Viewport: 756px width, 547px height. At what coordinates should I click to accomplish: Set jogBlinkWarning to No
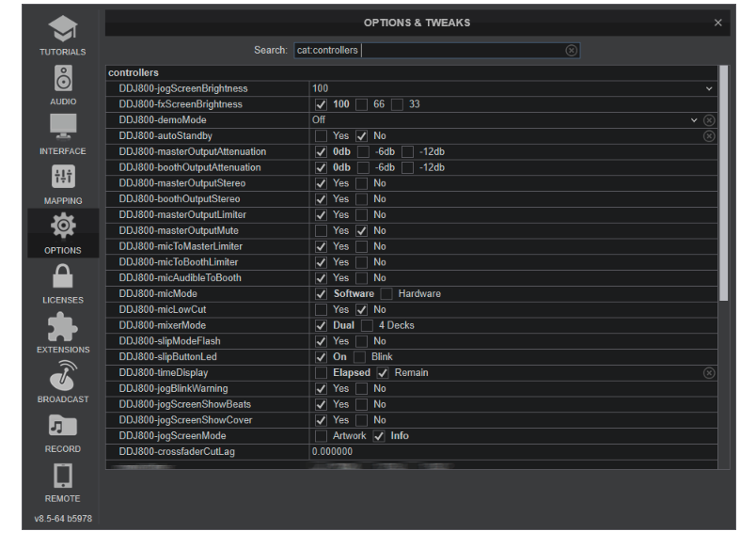[362, 388]
